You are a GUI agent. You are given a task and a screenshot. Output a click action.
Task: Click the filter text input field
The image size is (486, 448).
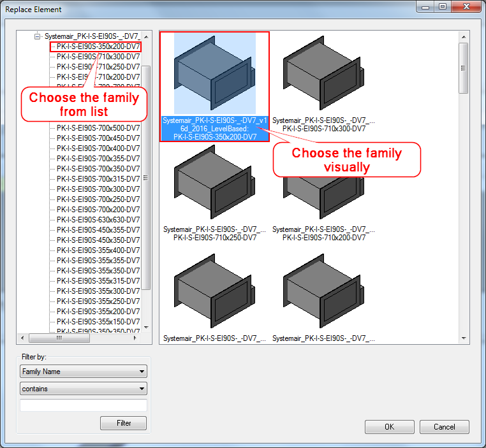84,405
